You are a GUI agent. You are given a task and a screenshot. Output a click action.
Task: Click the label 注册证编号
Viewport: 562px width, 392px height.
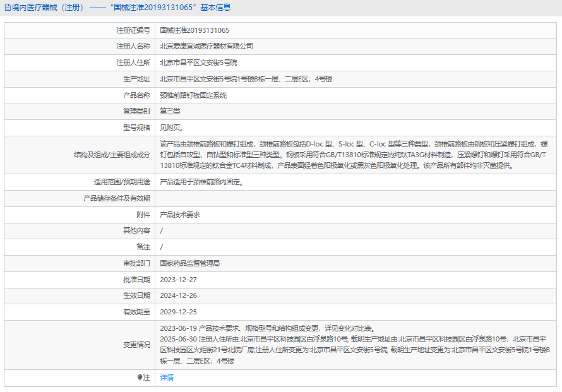coord(133,30)
